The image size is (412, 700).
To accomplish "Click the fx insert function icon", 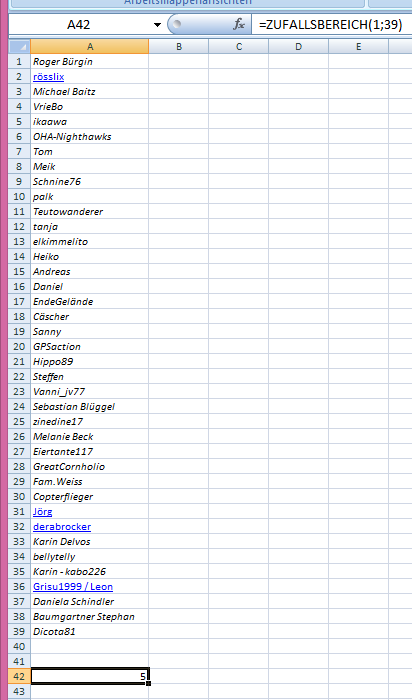I will [239, 24].
